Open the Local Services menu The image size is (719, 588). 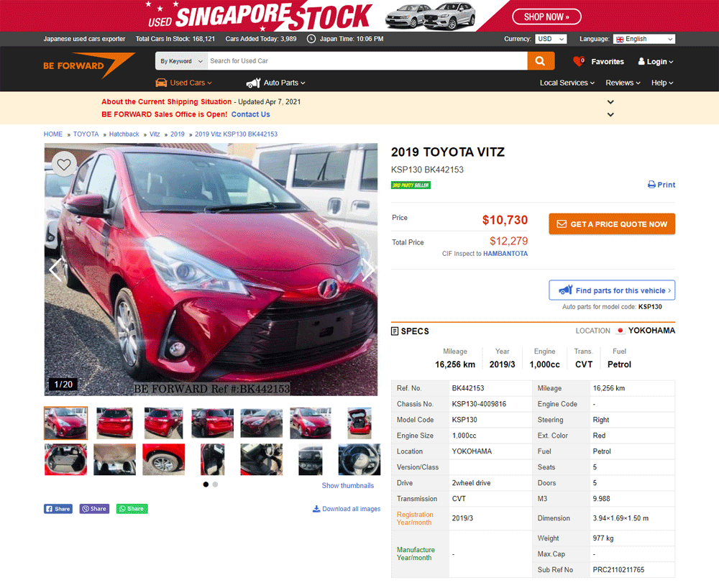(567, 83)
